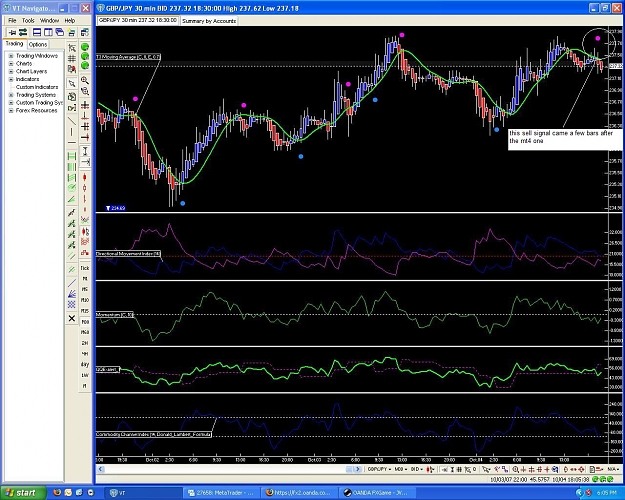The width and height of the screenshot is (625, 500).
Task: Select the M15 timeframe button
Action: point(85,311)
